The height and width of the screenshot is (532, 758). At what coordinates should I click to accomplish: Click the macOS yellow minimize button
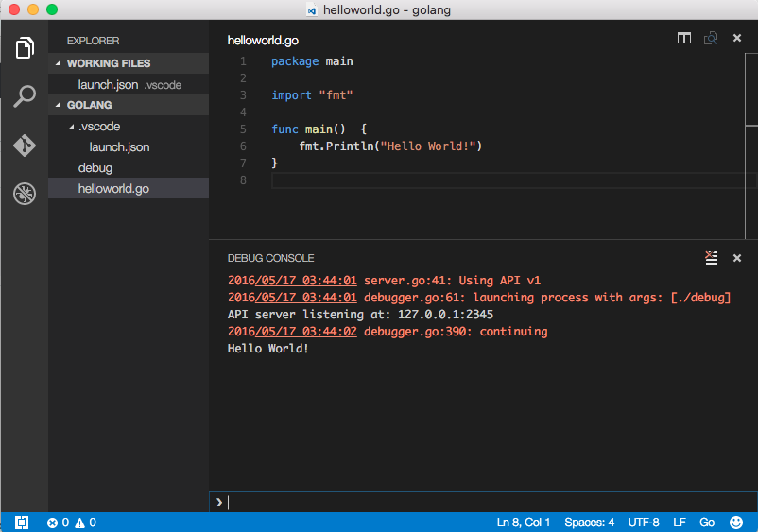(33, 9)
